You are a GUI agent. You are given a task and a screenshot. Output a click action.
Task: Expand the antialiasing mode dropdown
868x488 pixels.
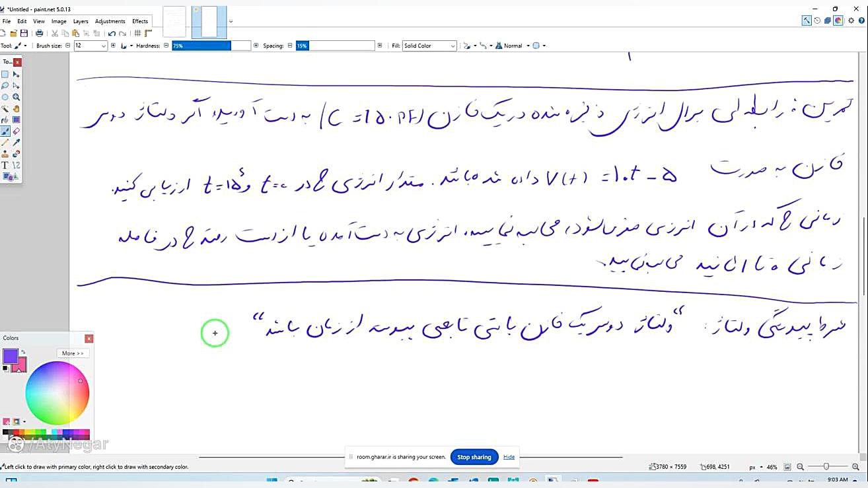(x=469, y=46)
